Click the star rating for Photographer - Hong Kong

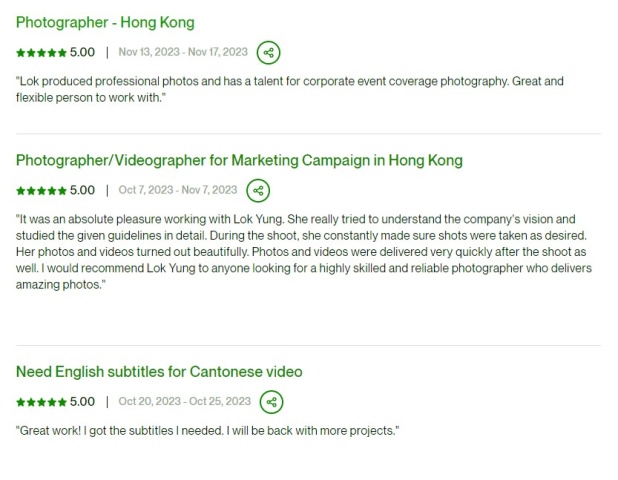click(x=41, y=53)
